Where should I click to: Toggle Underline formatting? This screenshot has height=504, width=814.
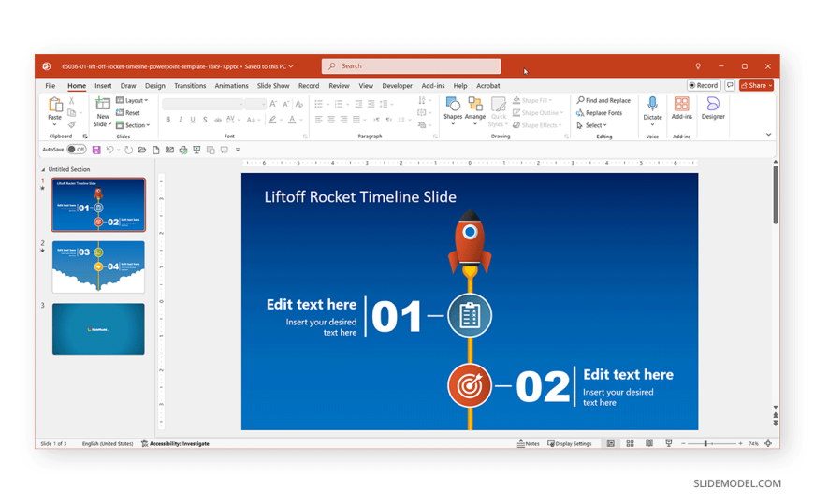click(x=193, y=120)
